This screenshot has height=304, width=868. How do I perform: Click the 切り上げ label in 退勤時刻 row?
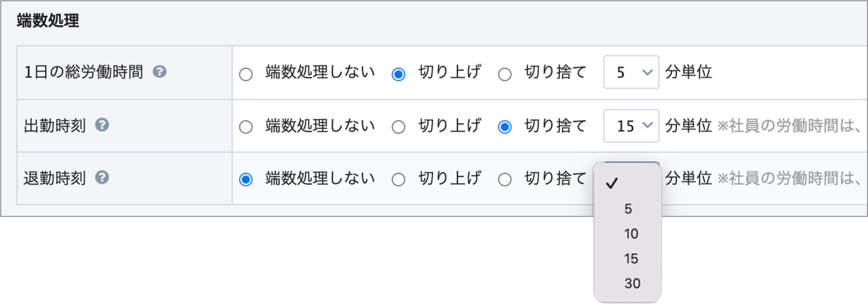coord(450,178)
